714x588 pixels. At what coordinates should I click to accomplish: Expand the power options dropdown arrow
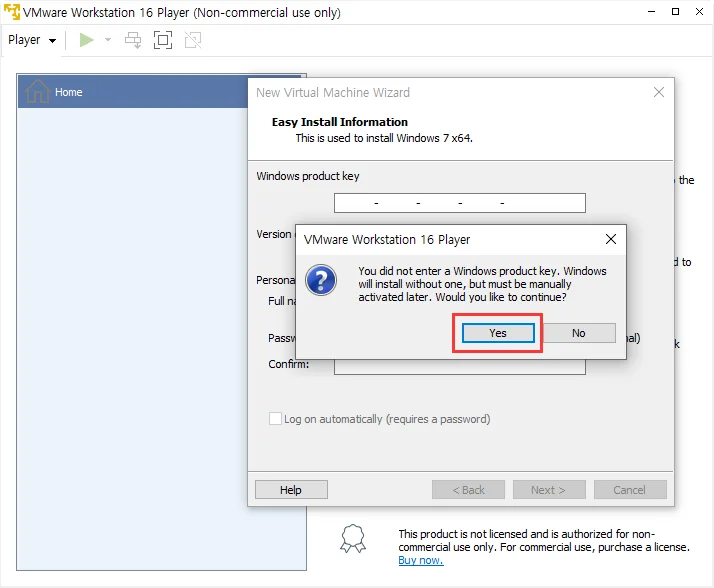108,40
